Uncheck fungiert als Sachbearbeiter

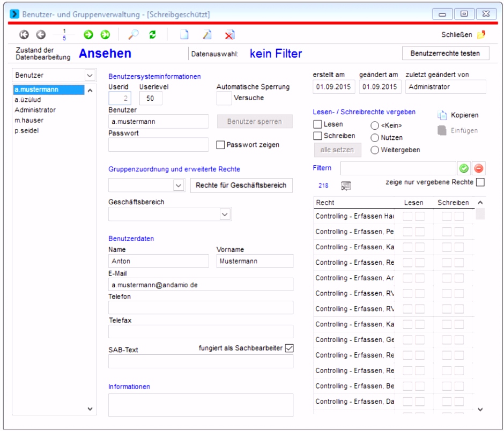pyautogui.click(x=290, y=348)
